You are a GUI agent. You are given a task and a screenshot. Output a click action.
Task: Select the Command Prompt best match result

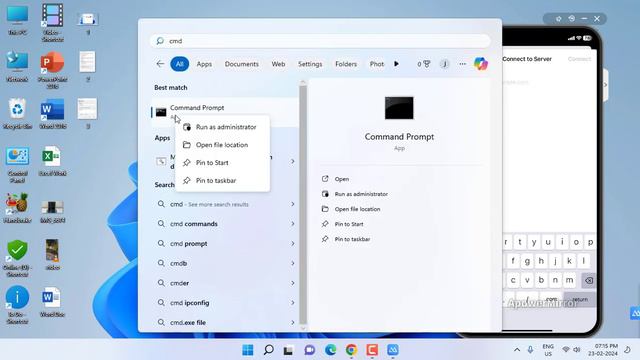click(224, 112)
